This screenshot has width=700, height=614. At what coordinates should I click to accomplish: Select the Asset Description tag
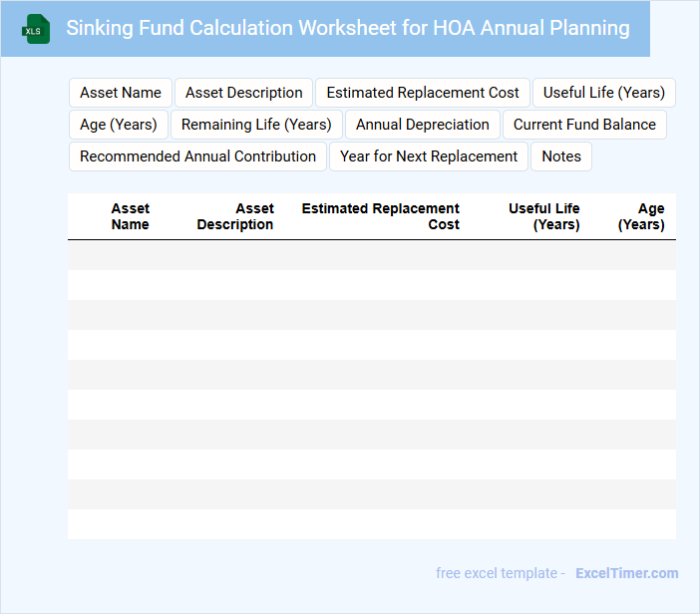[x=243, y=93]
